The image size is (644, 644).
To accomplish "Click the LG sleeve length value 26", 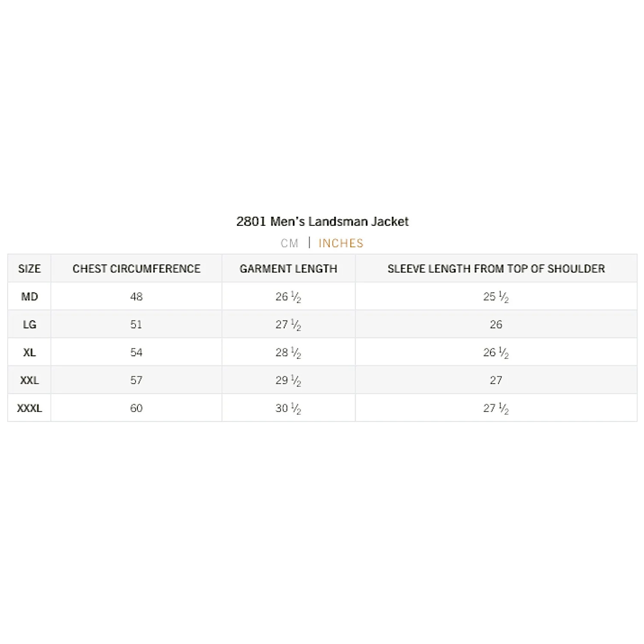I will (496, 325).
